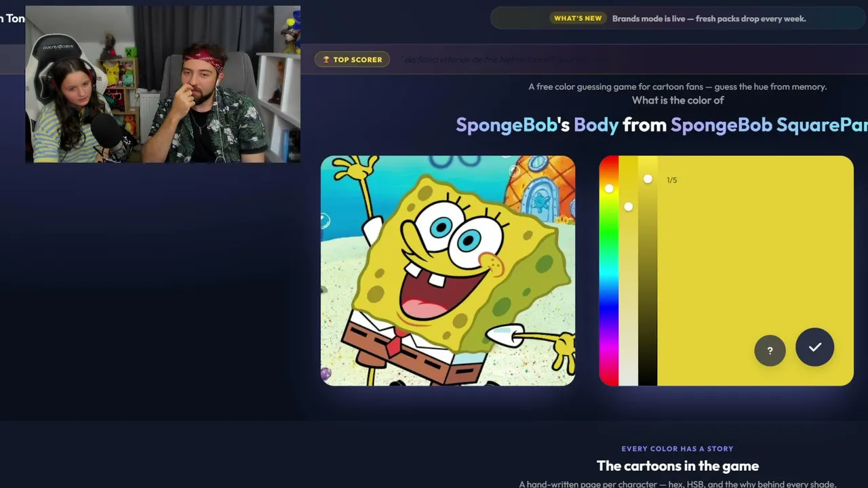
Task: Open the What's New label
Action: pos(578,18)
